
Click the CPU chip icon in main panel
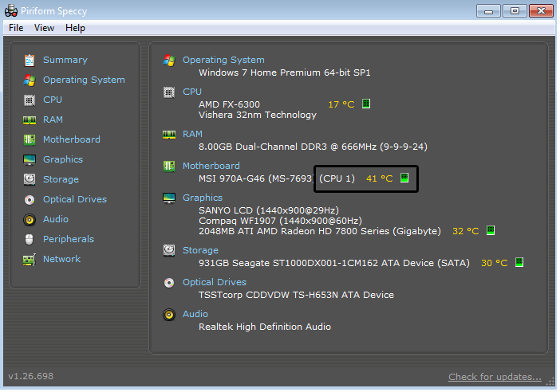click(169, 92)
